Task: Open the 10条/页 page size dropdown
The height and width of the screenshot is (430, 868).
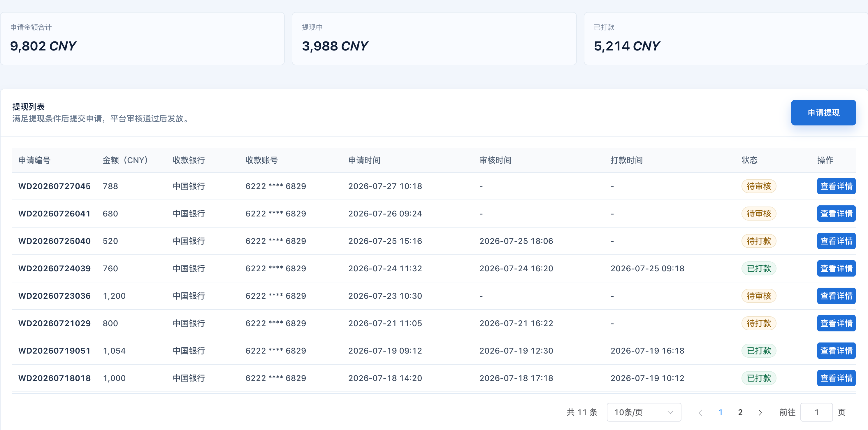Action: (644, 412)
